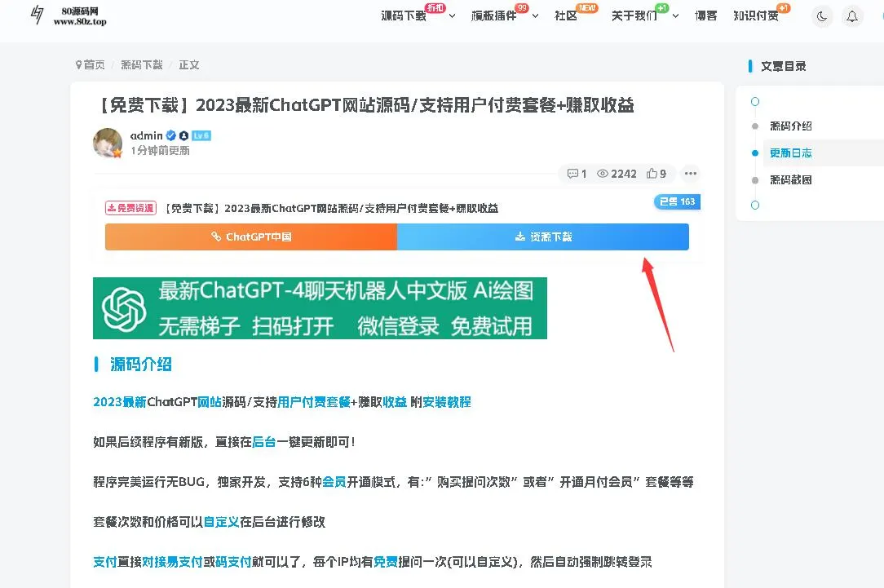The height and width of the screenshot is (588, 884).
Task: Open 收益 keyword link
Action: [395, 402]
